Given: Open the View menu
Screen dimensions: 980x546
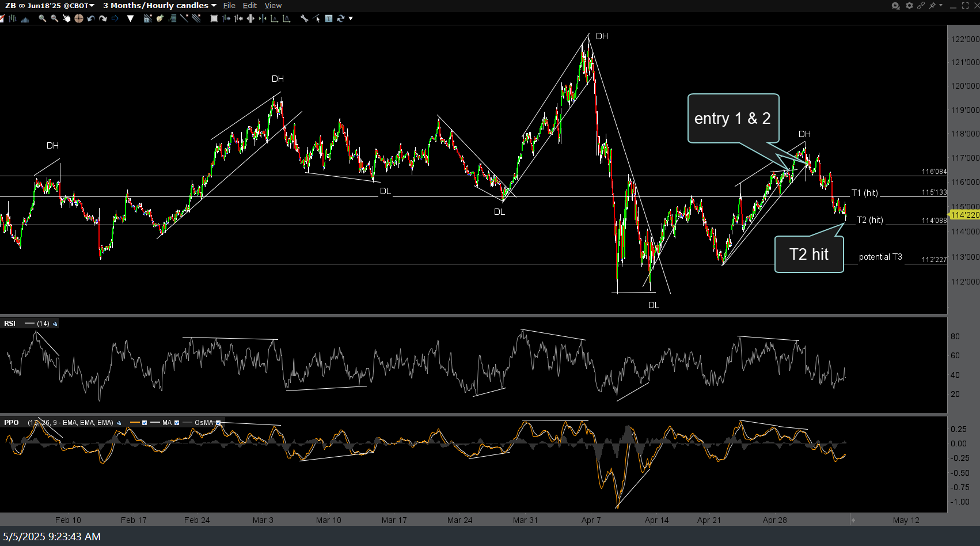Looking at the screenshot, I should pos(273,6).
